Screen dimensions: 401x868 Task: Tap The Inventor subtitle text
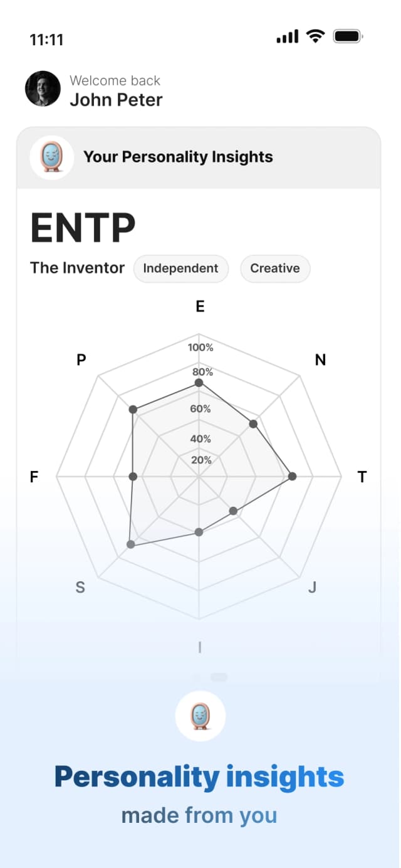(78, 268)
